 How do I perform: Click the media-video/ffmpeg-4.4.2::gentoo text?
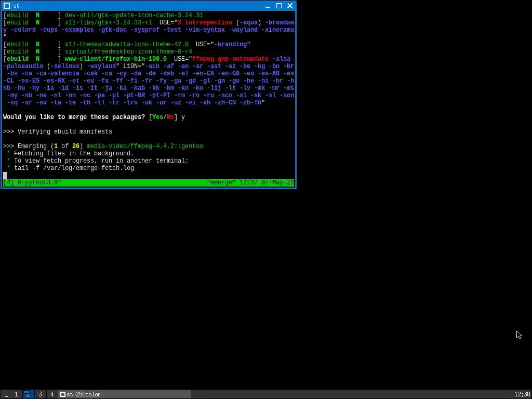tap(145, 146)
